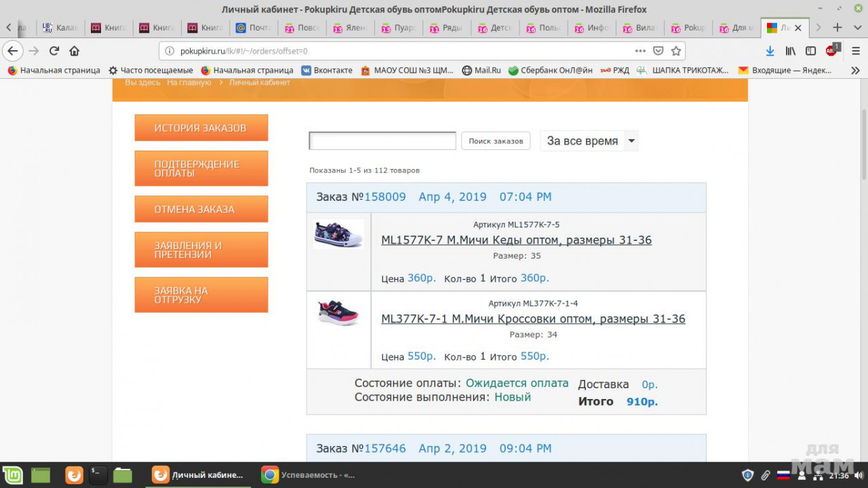Click the ML1577K-7 sneakers product thumbnail
The width and height of the screenshot is (868, 488).
pos(338,233)
